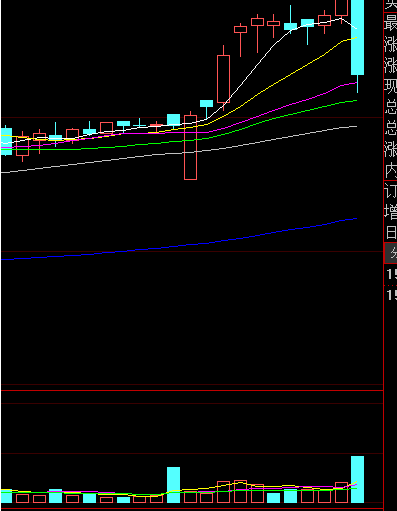Viewport: 397px width, 511px height.
Task: Select the 最 row in quote panel
Action: tap(391, 23)
